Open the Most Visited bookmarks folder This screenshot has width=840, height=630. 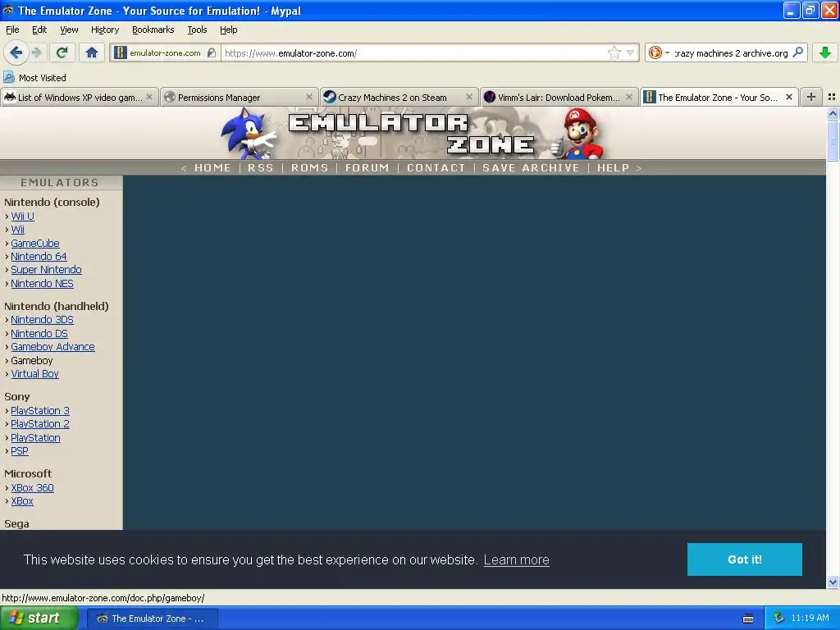34,78
